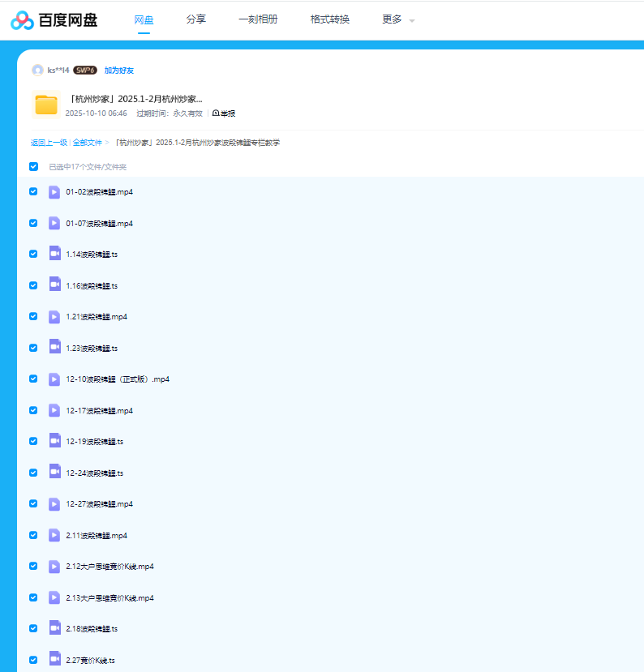Open the 更多 menu
Image resolution: width=644 pixels, height=672 pixels.
coord(392,19)
